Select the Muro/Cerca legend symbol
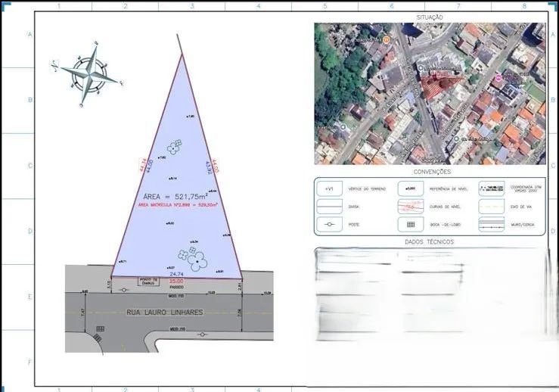Screen dimensions: 559x392 point(491,225)
